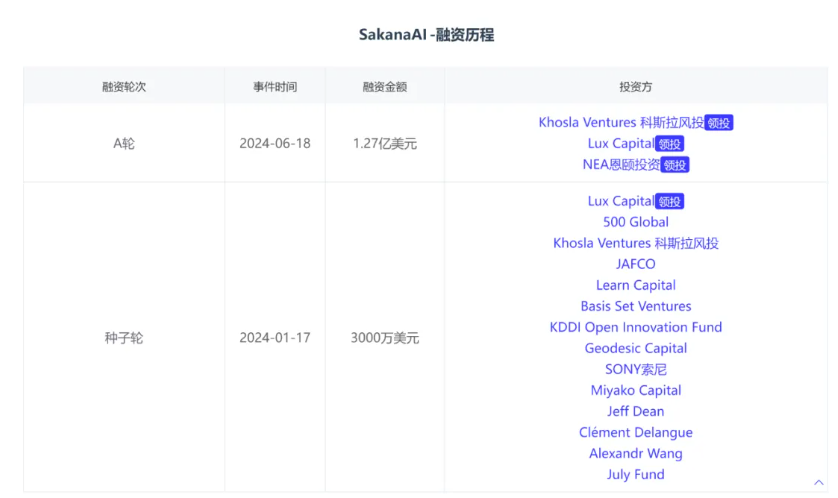Viewport: 838px width, 498px height.
Task: Open the Jeff Dean investor link
Action: [636, 411]
